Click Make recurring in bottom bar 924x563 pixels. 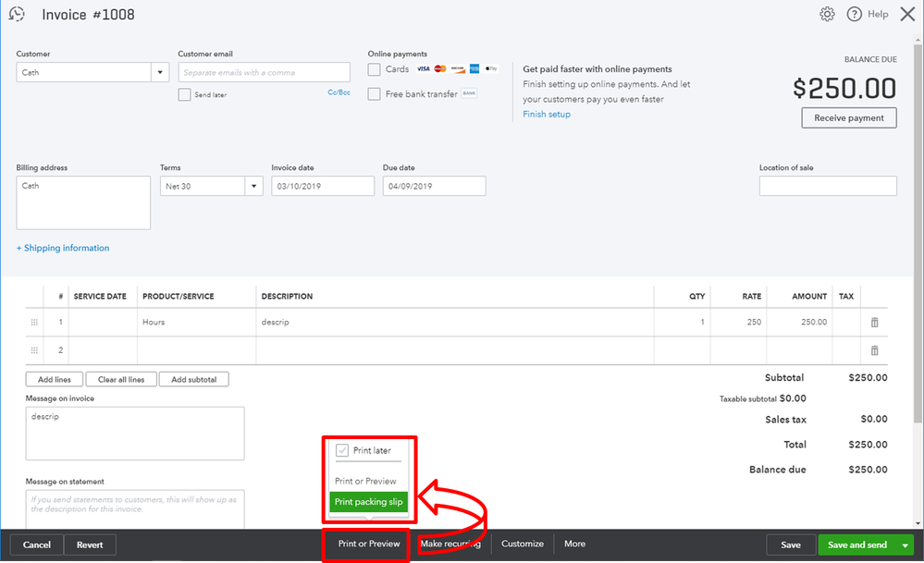450,544
